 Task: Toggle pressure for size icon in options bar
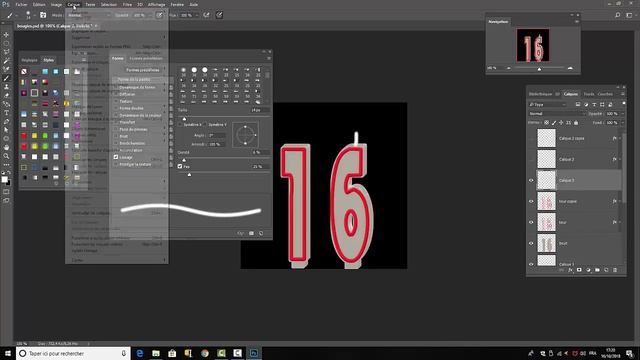219,15
